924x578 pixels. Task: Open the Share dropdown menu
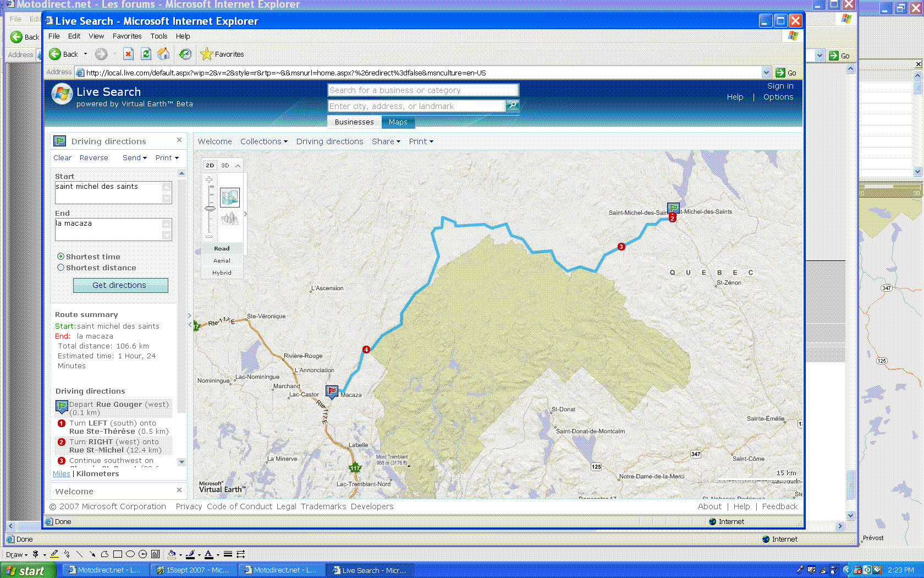(386, 141)
